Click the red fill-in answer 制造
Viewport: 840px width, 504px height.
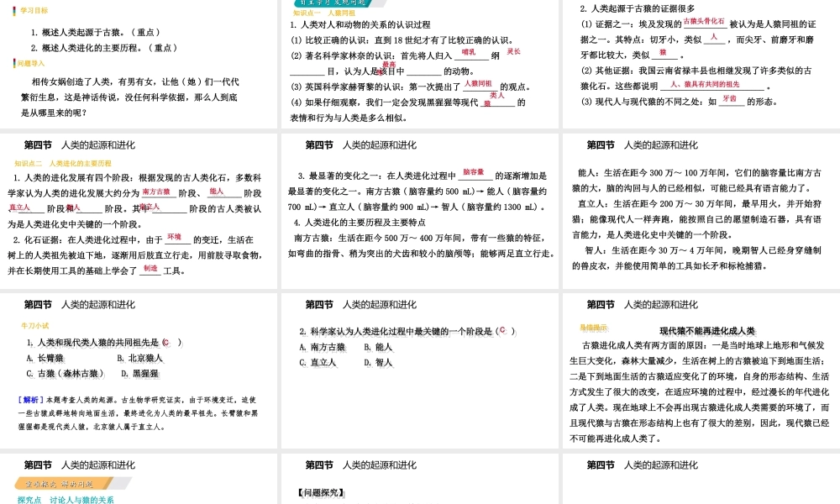pyautogui.click(x=150, y=268)
